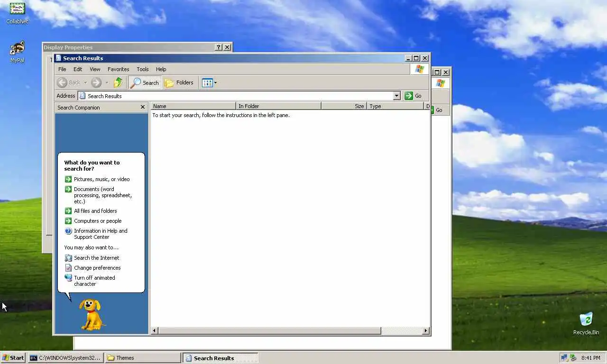Screen dimensions: 607x364
Task: Click the Forward arrow toolbar icon
Action: point(96,82)
